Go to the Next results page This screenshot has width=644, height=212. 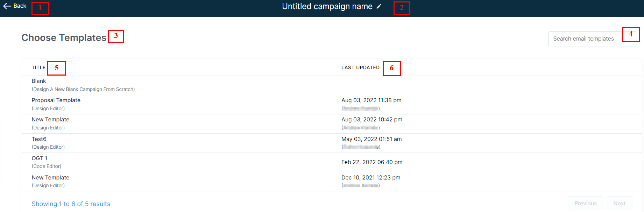[x=619, y=204]
